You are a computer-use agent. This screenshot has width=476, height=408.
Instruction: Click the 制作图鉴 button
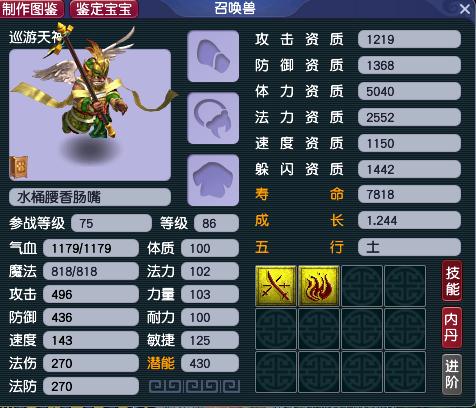coord(32,9)
